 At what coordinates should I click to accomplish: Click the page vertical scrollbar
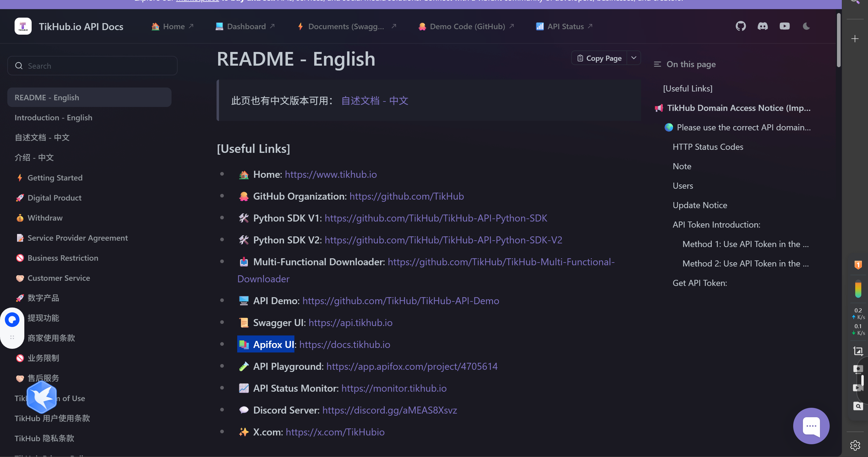pos(839,40)
